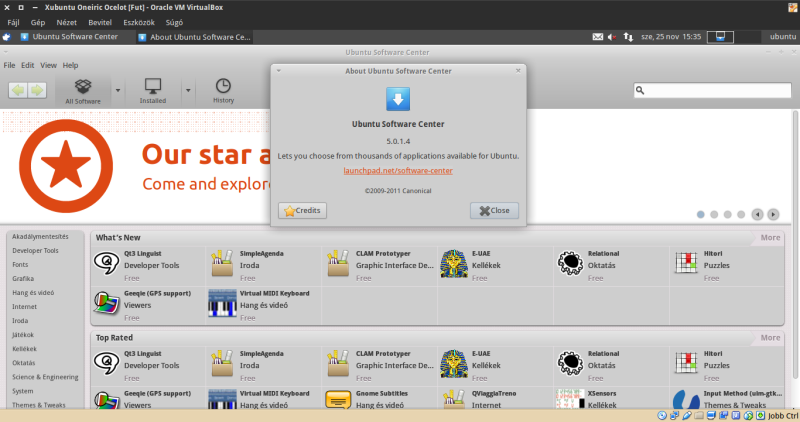Image resolution: width=800 pixels, height=422 pixels.
Task: Open the History view
Action: (223, 91)
